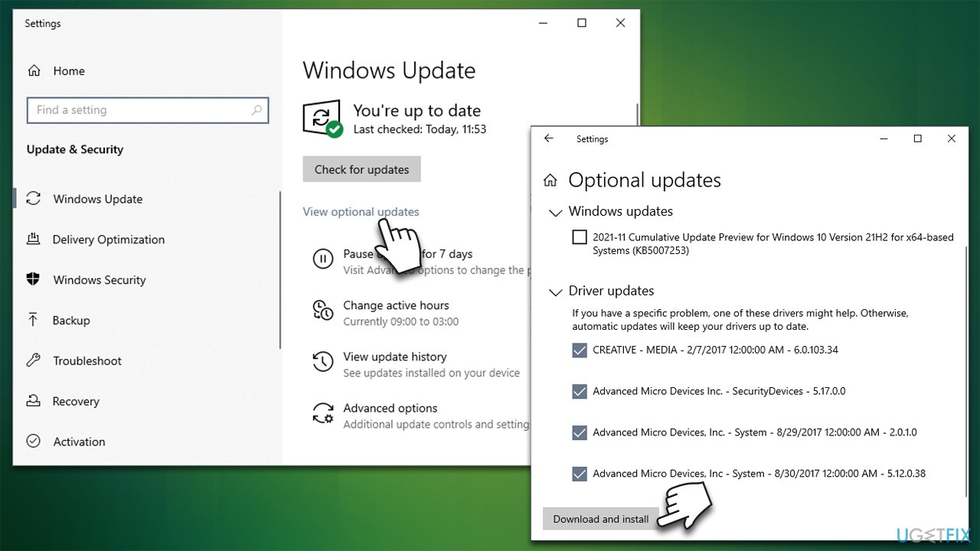Collapse the Driver updates section
The image size is (980, 551).
pyautogui.click(x=554, y=292)
